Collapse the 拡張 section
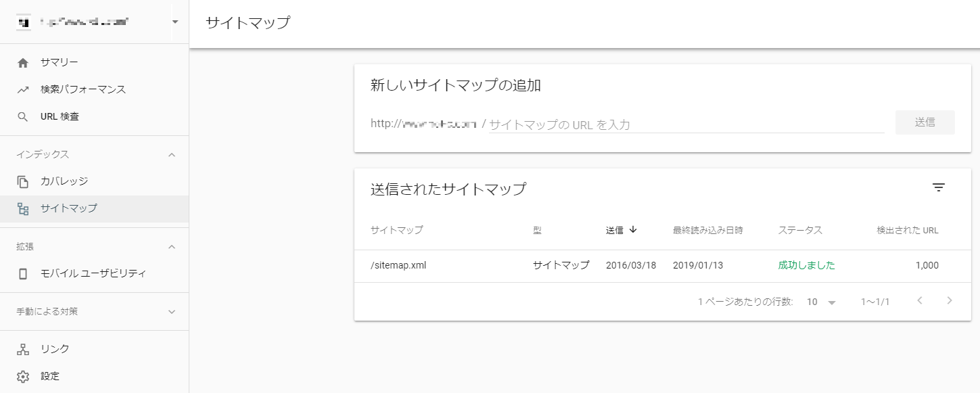 click(172, 247)
